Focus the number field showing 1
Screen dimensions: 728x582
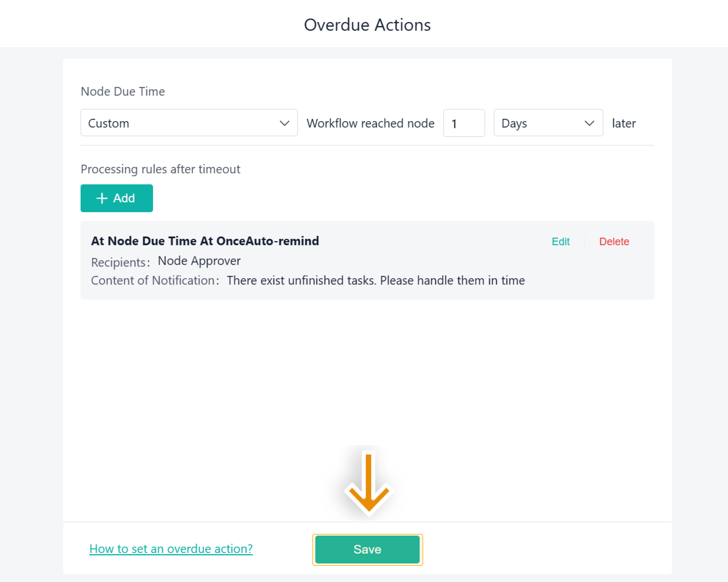(x=464, y=123)
